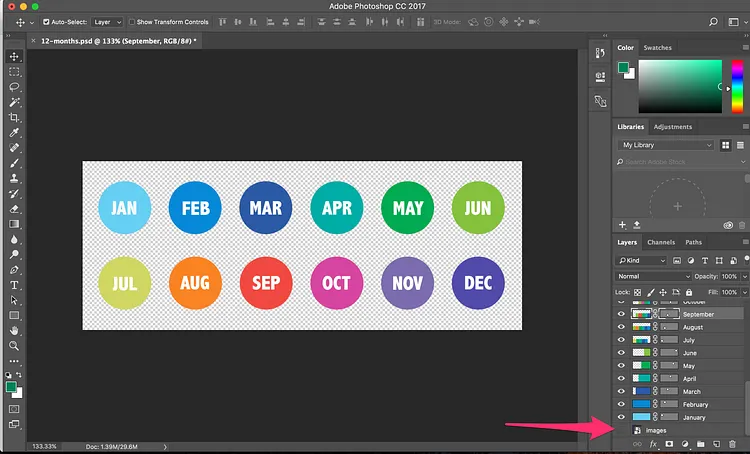Viewport: 750px width, 454px height.
Task: Switch to the Swatches tab
Action: [x=657, y=48]
